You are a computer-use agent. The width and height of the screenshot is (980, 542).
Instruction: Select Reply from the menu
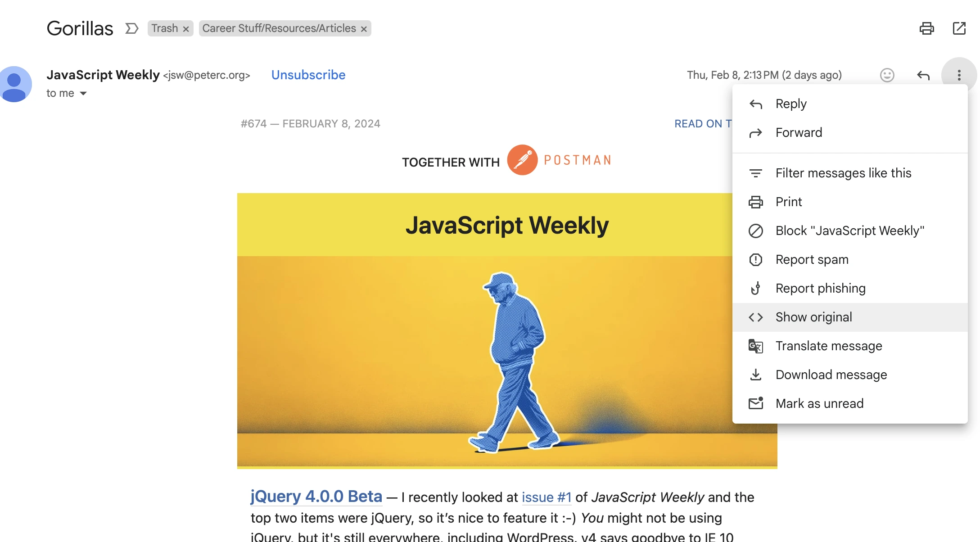tap(850, 104)
